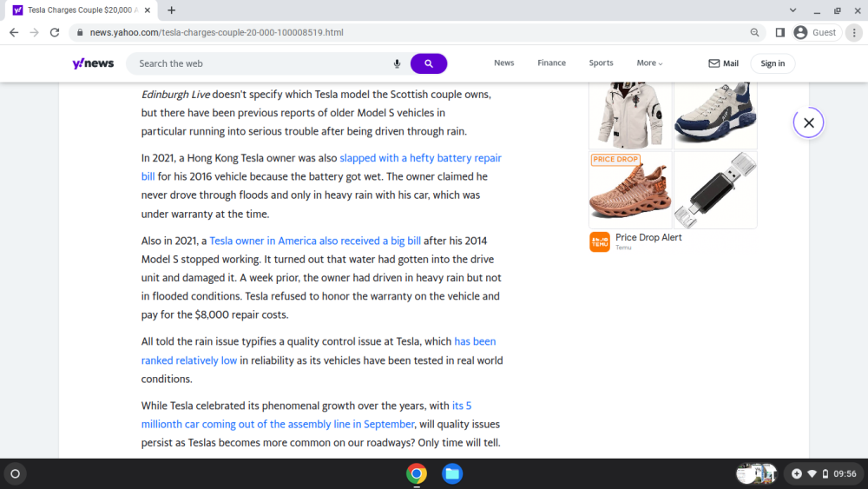Open the ChromeOS launcher button
The height and width of the screenshot is (489, 868).
(16, 474)
